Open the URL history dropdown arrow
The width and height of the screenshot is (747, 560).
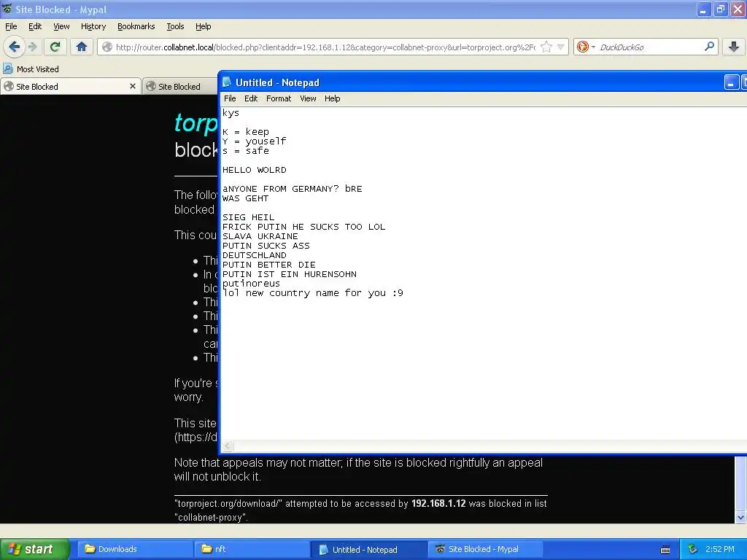[x=561, y=47]
